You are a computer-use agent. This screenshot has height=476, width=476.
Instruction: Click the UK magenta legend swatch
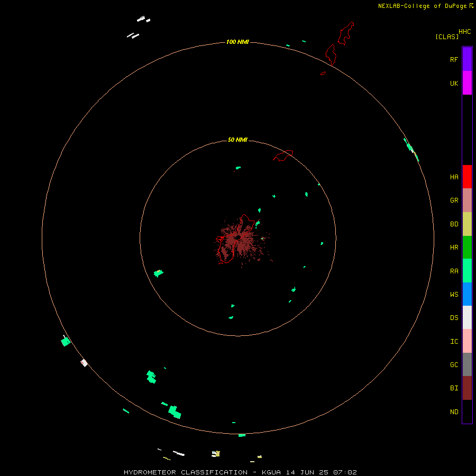tap(467, 83)
